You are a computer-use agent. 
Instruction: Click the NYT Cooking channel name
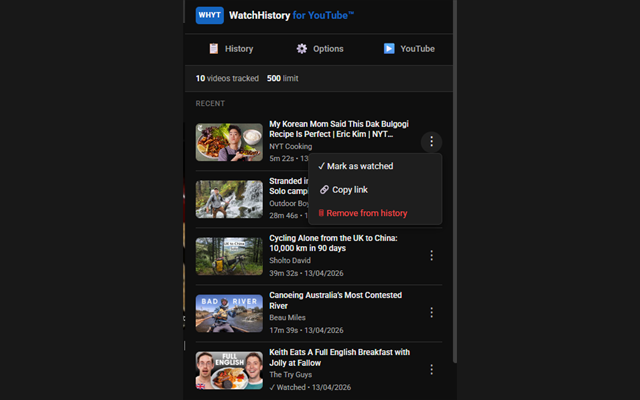pyautogui.click(x=290, y=147)
